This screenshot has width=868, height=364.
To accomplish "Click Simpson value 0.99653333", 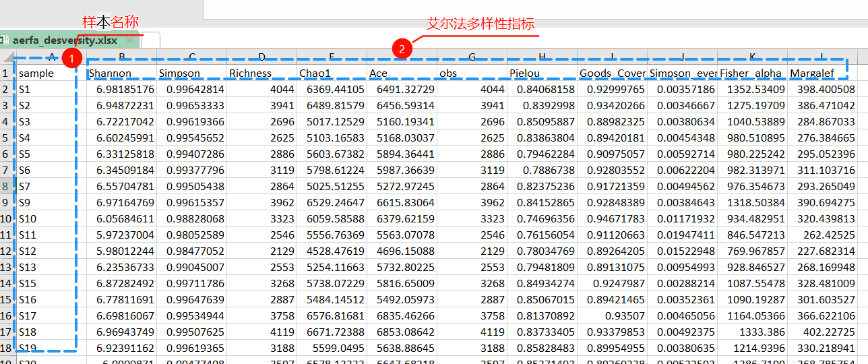I will (x=192, y=105).
